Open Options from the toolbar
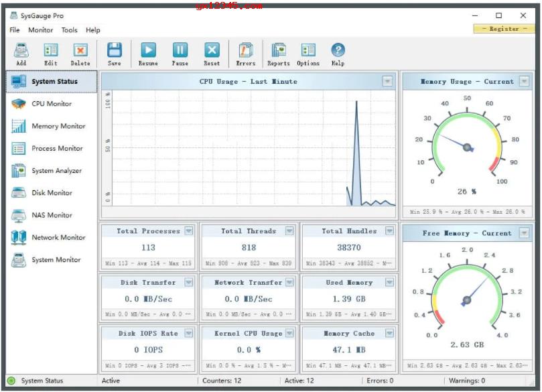The height and width of the screenshot is (392, 542). point(308,50)
